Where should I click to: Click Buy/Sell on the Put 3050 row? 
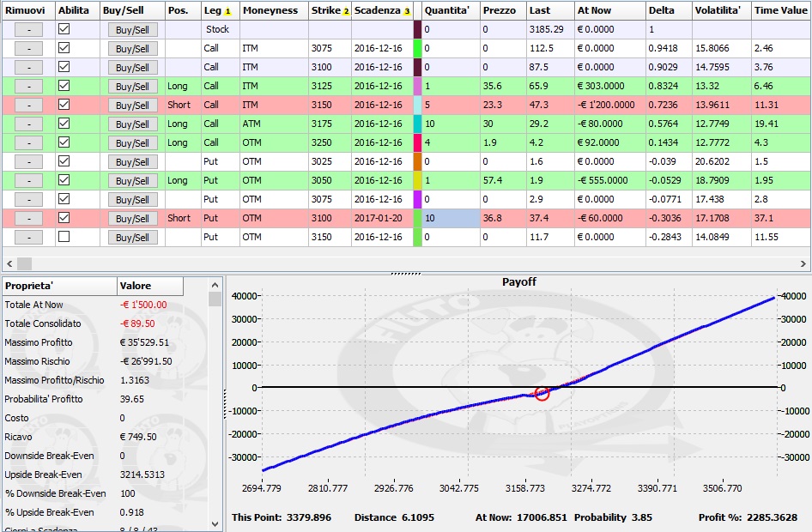coord(132,181)
